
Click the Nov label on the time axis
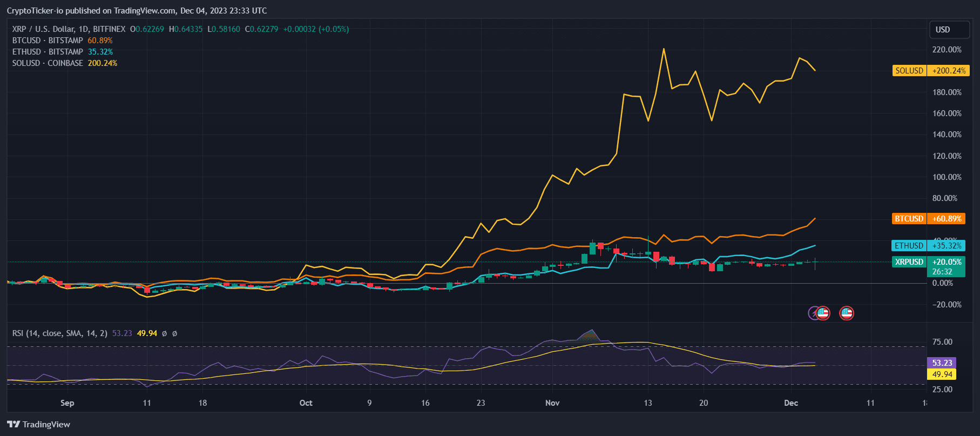552,403
